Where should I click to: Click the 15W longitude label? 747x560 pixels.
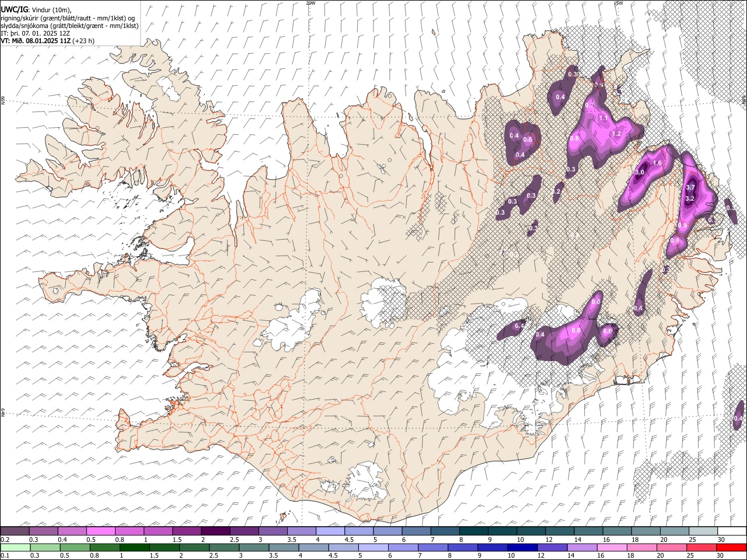[618, 3]
